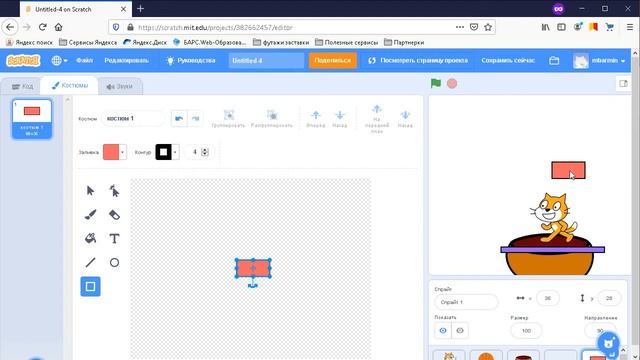Switch to the Costumes tab

[69, 85]
